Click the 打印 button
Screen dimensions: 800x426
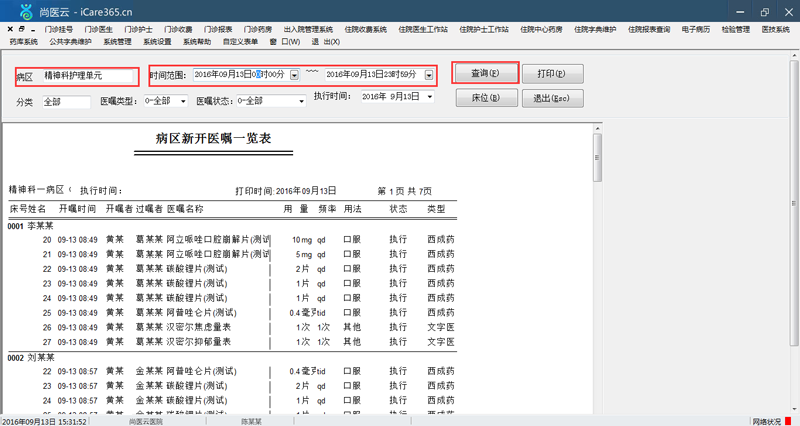click(553, 73)
